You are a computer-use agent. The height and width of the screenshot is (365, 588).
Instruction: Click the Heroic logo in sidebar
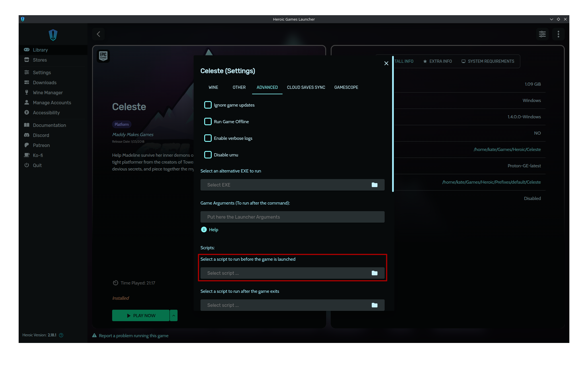pyautogui.click(x=53, y=35)
